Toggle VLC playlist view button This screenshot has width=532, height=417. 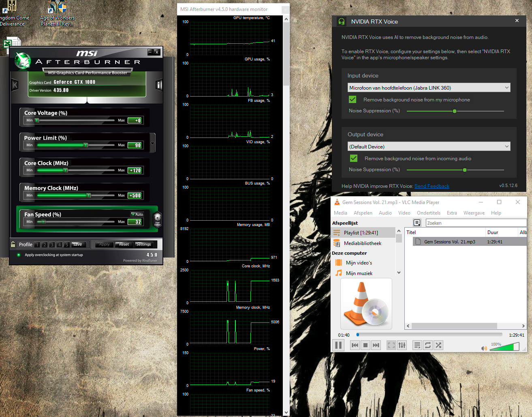417,345
